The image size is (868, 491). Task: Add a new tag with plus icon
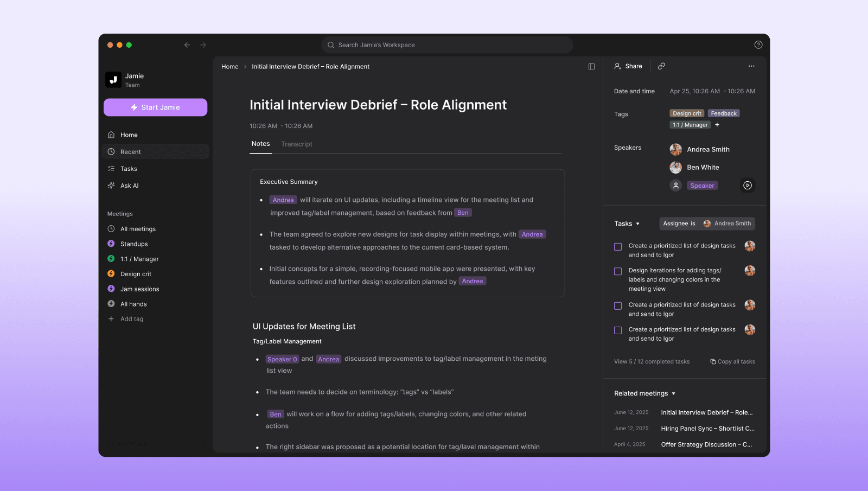tap(717, 125)
